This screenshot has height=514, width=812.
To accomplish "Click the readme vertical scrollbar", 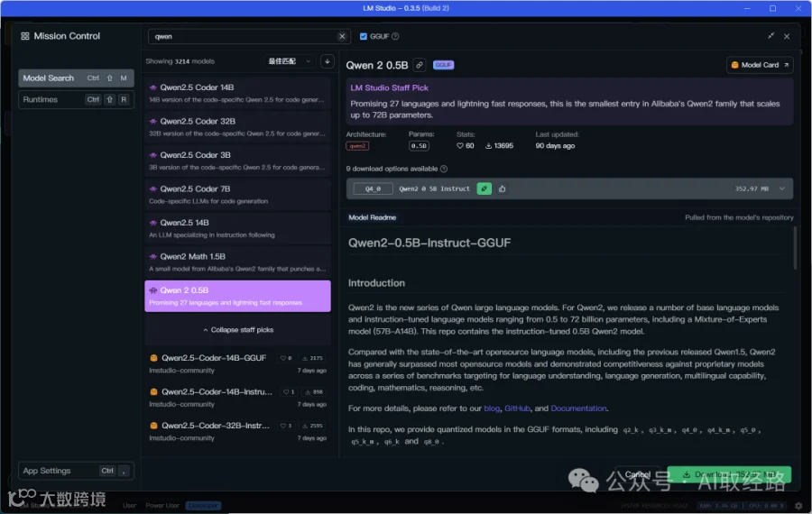I will tap(795, 249).
